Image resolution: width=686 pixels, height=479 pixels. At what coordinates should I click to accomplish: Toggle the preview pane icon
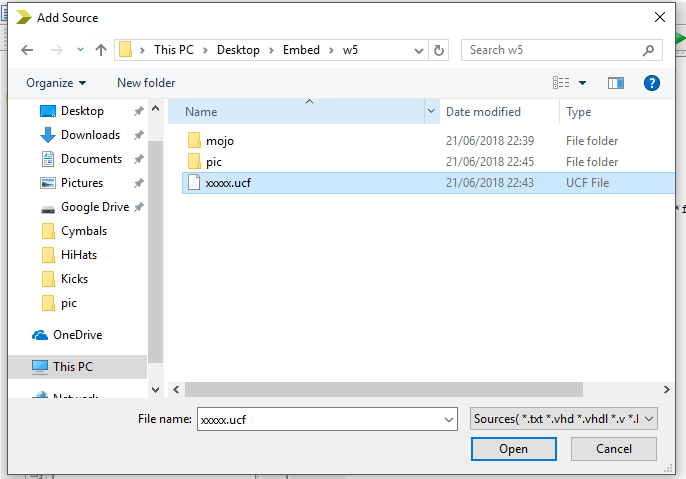(616, 83)
